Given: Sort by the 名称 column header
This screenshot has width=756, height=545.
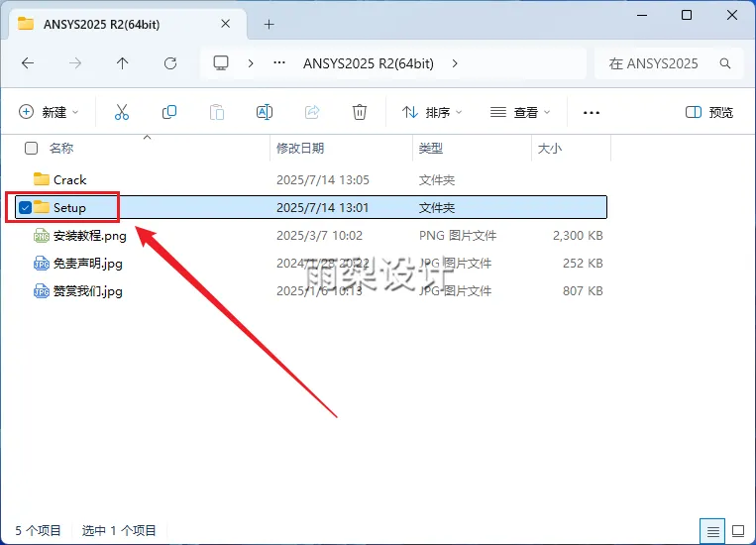Looking at the screenshot, I should point(61,148).
